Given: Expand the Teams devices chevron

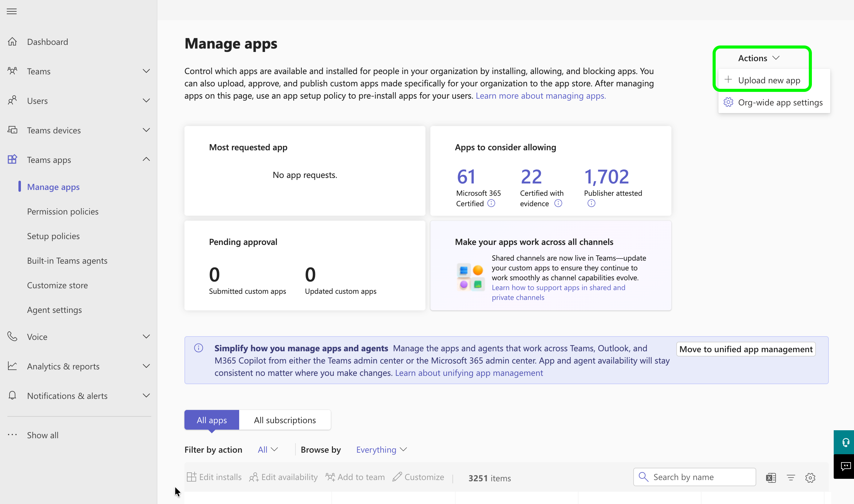Looking at the screenshot, I should coord(146,130).
